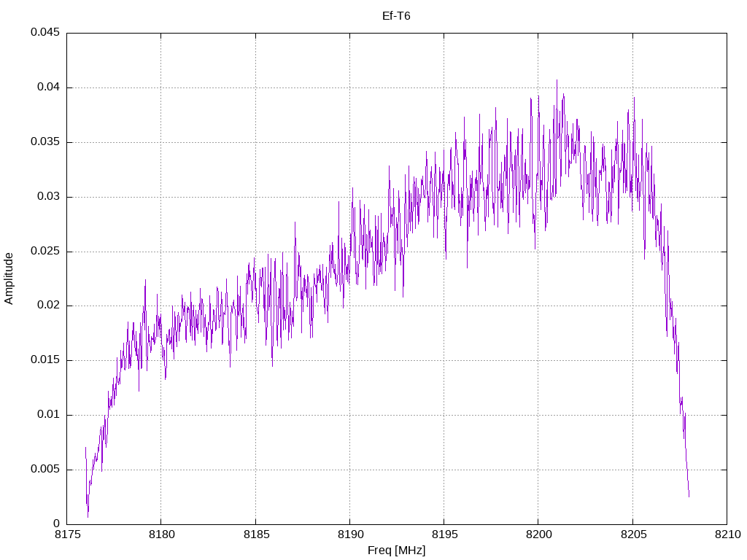The width and height of the screenshot is (747, 560).
Task: Click the 0.015 y-axis tick label
Action: tap(45, 360)
